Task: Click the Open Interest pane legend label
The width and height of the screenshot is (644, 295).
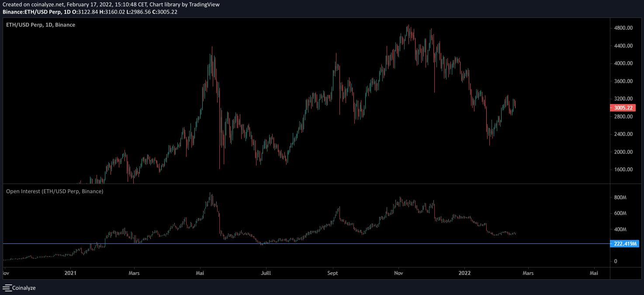Action: click(x=55, y=191)
